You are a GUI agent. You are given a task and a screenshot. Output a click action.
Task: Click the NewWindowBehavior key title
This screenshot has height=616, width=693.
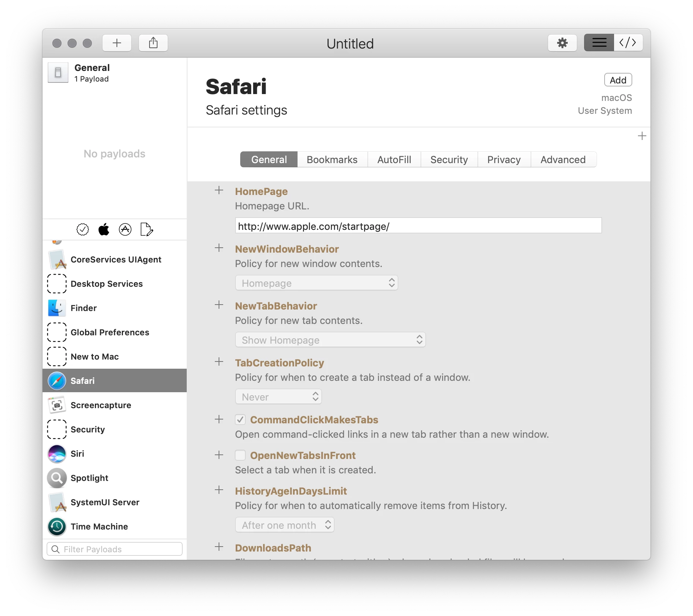click(287, 249)
